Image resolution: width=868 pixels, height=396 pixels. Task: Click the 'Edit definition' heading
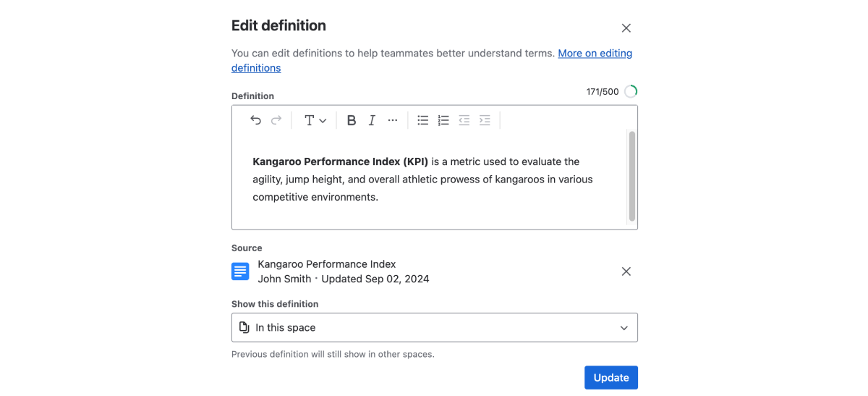278,25
